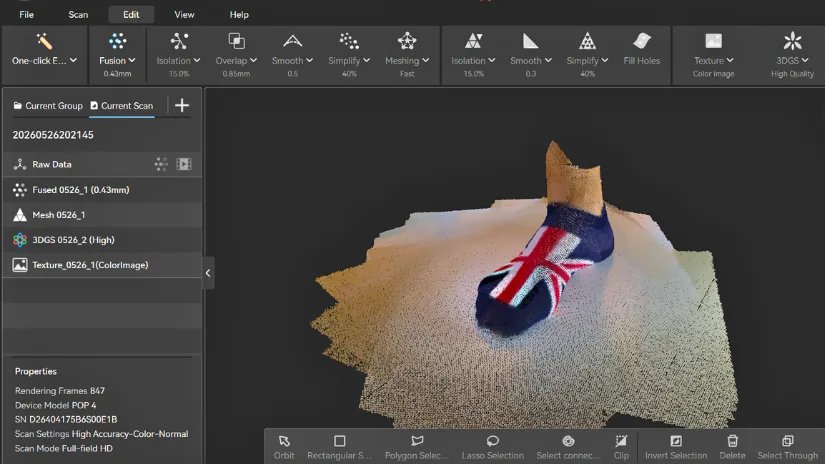The image size is (825, 464).
Task: Click the Rendering Frames 847 text
Action: (60, 391)
